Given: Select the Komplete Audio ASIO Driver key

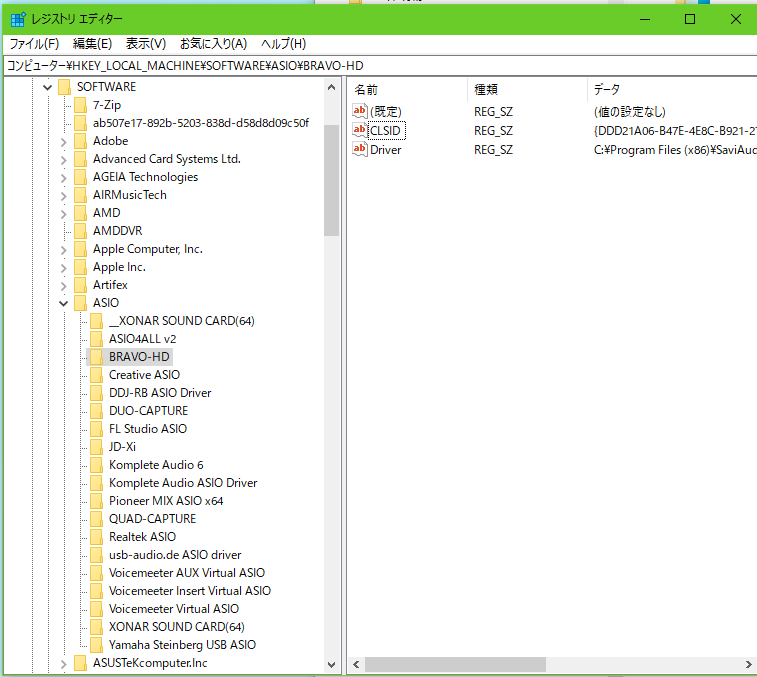Looking at the screenshot, I should [183, 483].
